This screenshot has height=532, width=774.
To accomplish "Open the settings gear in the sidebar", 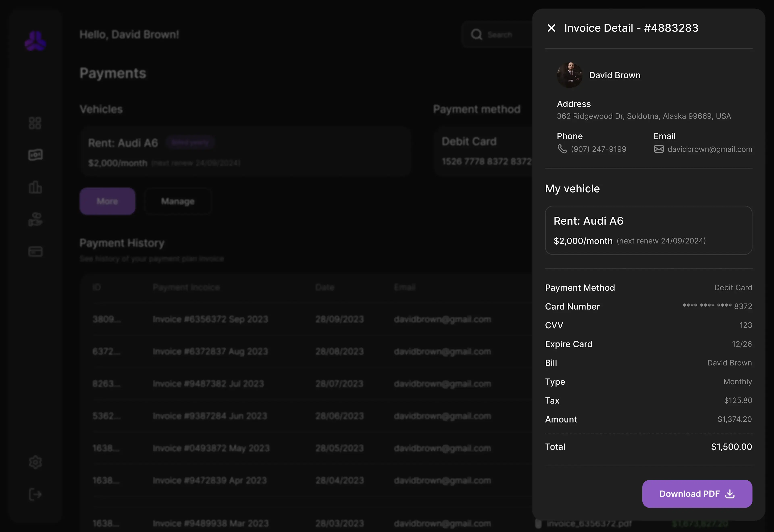I will point(35,462).
